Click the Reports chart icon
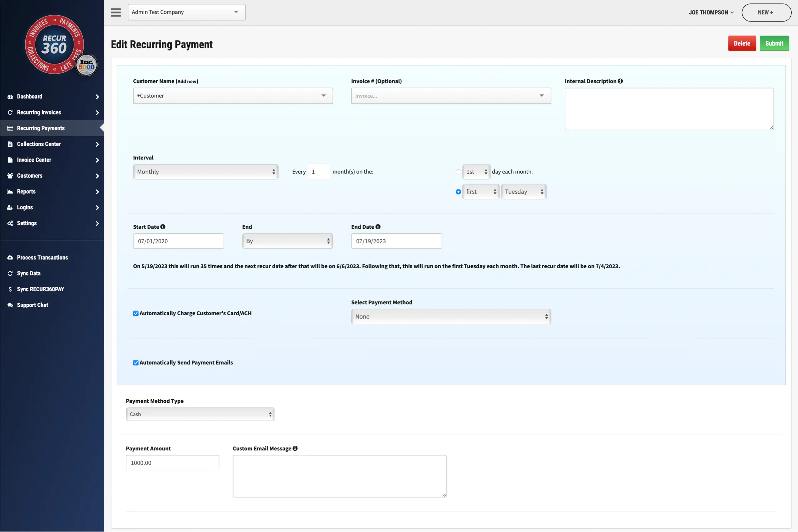 (x=10, y=192)
